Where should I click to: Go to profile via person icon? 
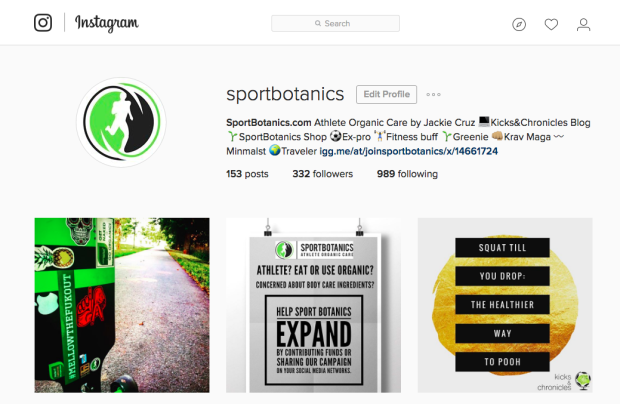(583, 25)
